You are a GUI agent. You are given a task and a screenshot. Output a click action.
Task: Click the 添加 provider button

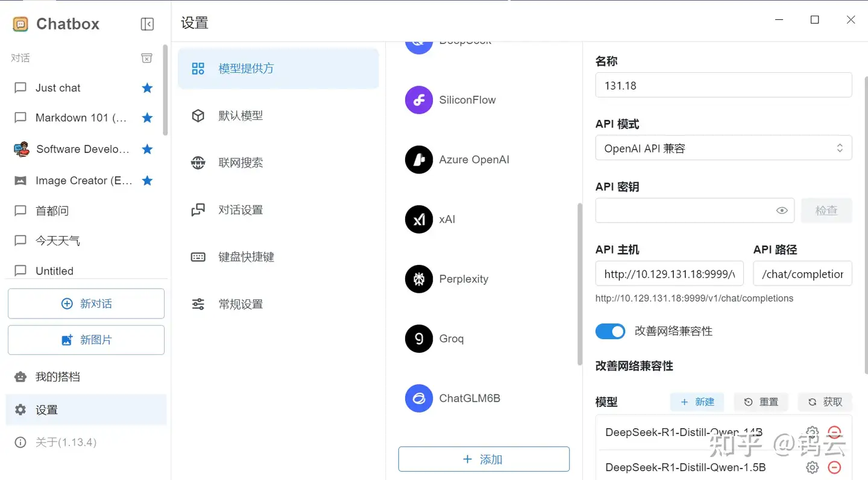click(484, 460)
